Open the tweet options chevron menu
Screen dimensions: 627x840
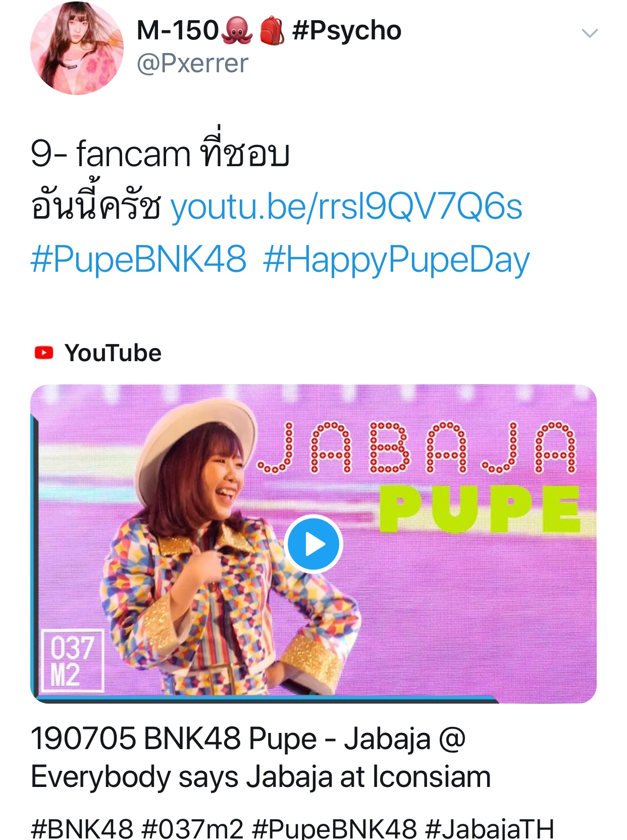[589, 33]
